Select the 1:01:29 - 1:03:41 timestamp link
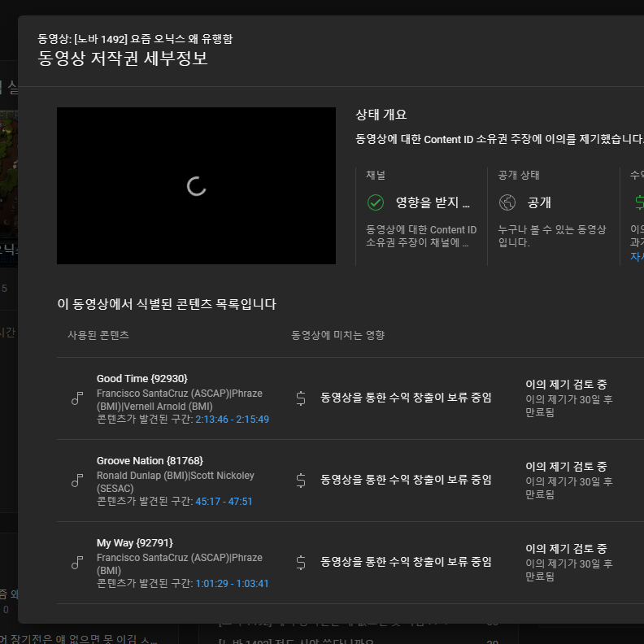644x644 pixels. point(232,584)
